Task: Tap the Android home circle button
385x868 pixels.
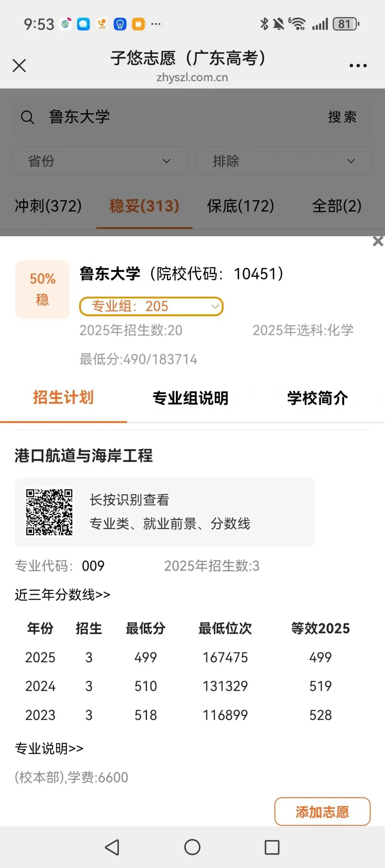Action: click(192, 847)
